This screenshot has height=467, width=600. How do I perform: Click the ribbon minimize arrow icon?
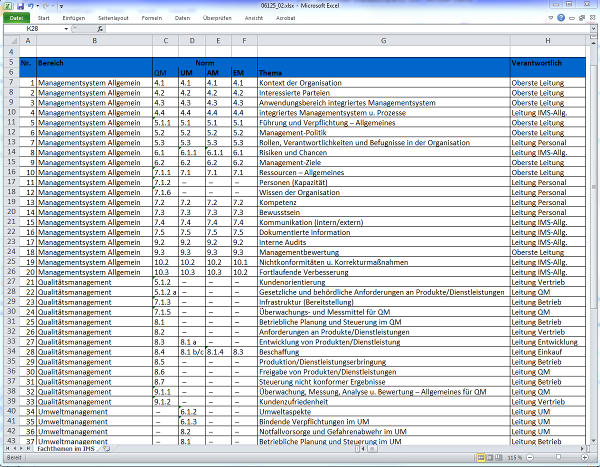[x=552, y=18]
